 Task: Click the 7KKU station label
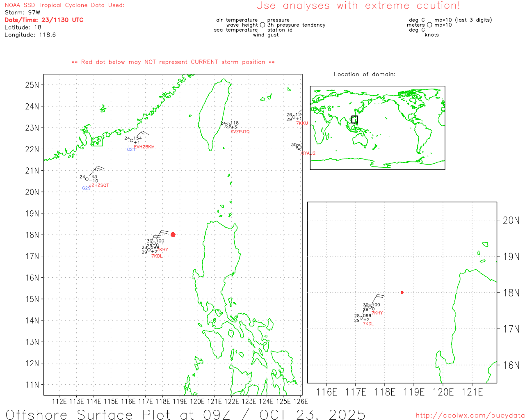pos(302,123)
